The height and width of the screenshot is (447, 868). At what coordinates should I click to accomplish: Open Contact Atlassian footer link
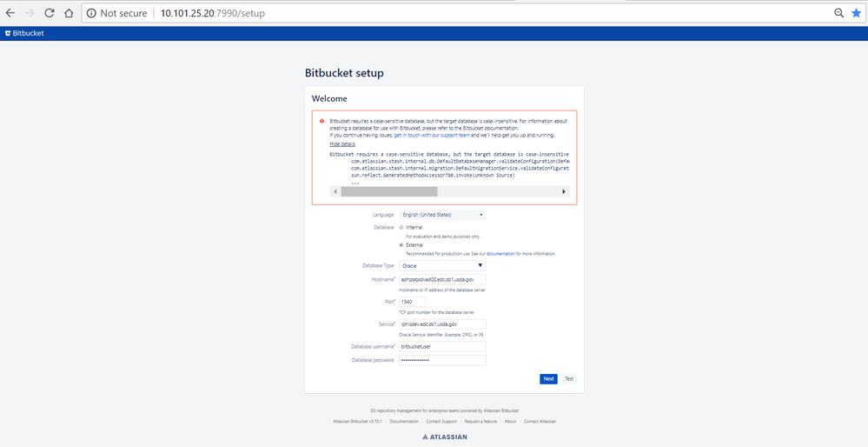[540, 422]
